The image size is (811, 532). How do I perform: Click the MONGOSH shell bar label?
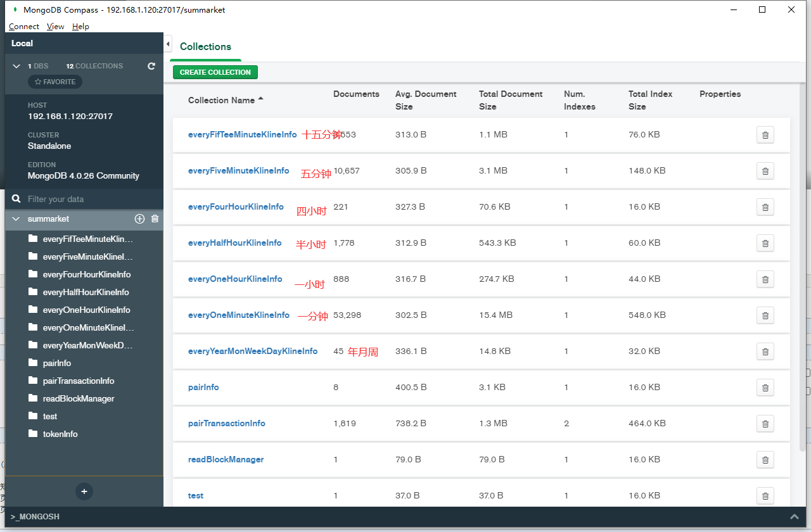point(35,517)
